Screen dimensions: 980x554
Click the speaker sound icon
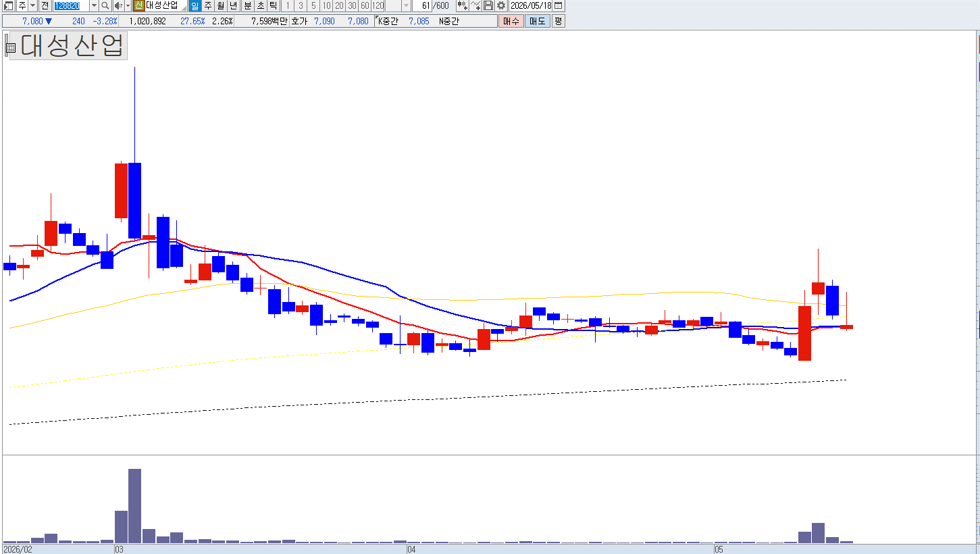118,5
